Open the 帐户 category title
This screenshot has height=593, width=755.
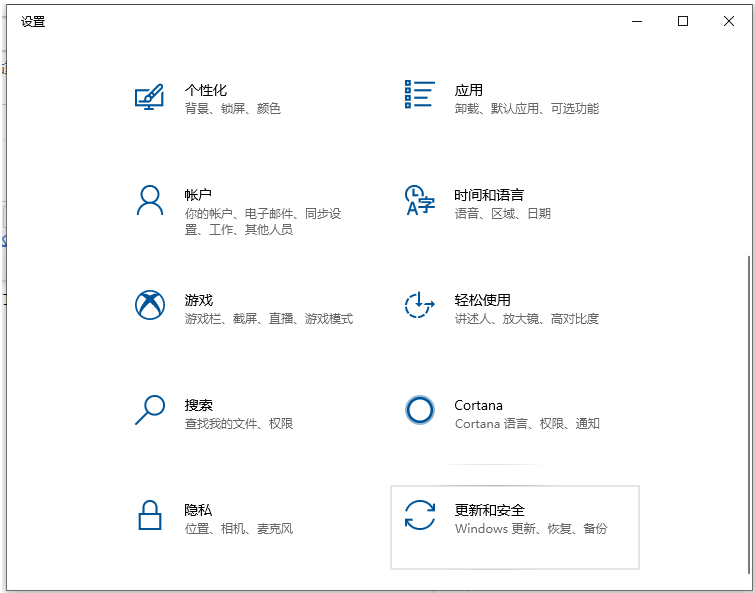(x=198, y=195)
